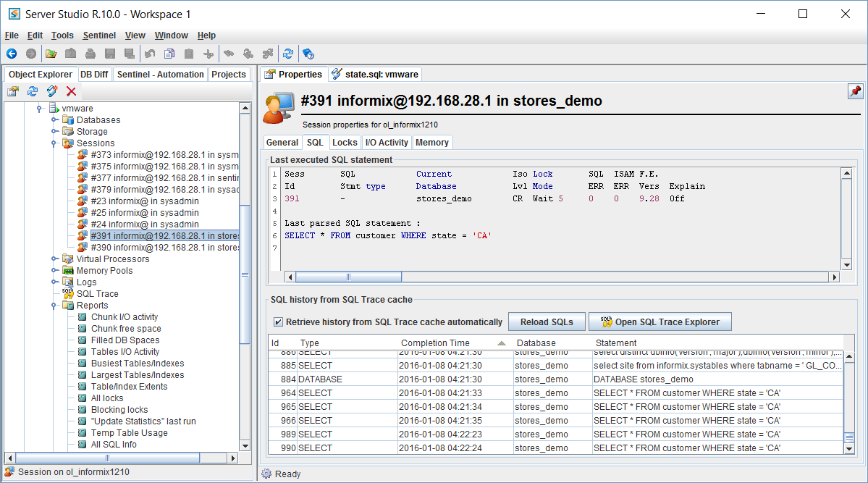
Task: Collapse the Reports tree node
Action: pyautogui.click(x=54, y=306)
